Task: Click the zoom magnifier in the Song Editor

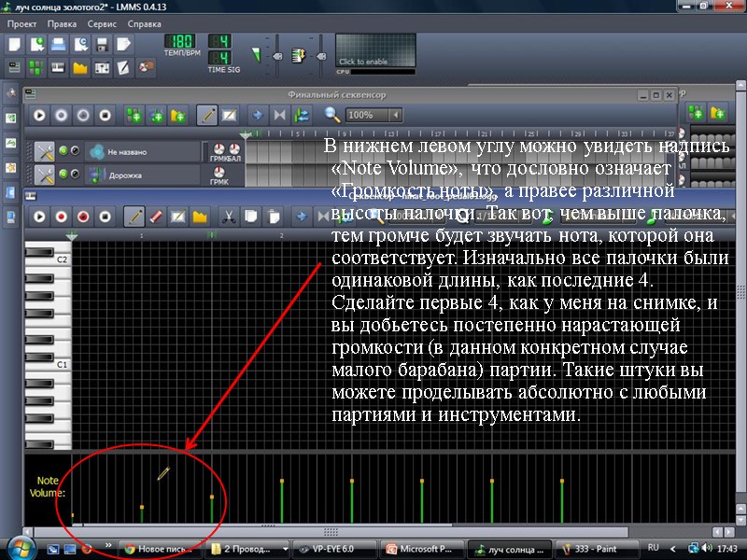Action: point(332,113)
